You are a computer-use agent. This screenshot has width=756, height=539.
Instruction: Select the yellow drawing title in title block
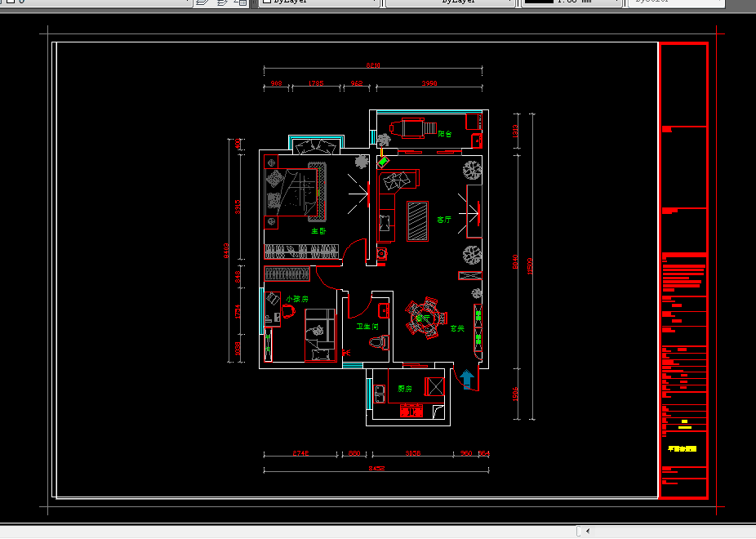tap(682, 448)
